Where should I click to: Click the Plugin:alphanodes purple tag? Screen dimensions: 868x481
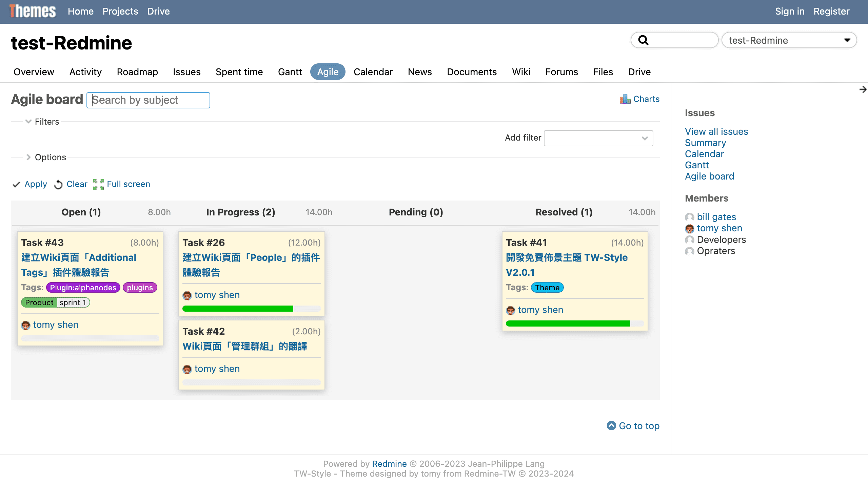[83, 288]
